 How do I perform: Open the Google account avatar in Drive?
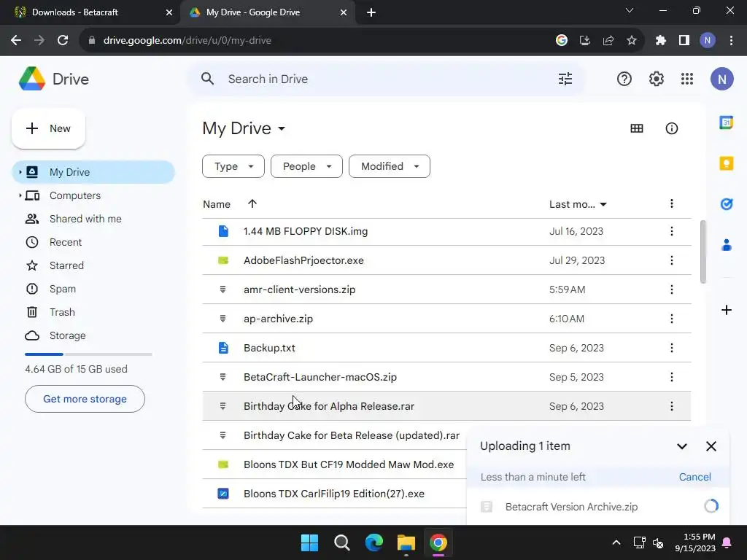tap(721, 79)
